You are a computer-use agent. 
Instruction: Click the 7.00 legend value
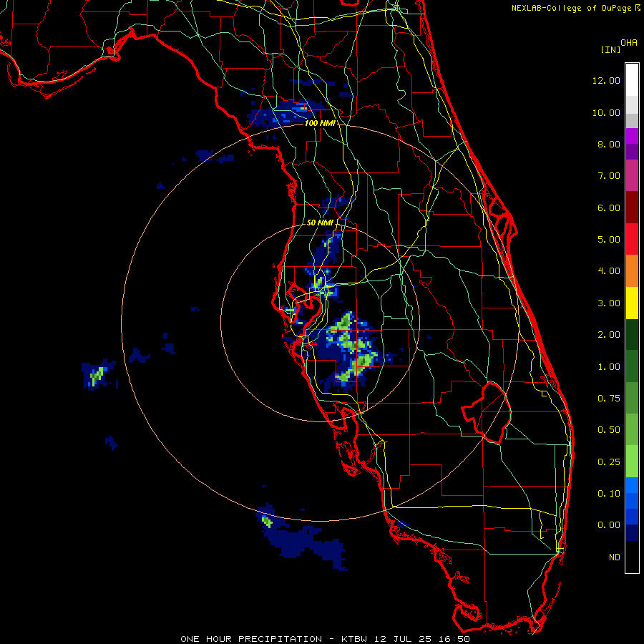click(x=609, y=176)
